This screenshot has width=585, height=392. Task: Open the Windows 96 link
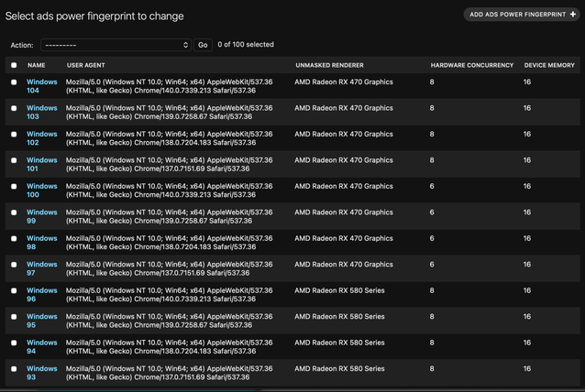[x=42, y=295]
